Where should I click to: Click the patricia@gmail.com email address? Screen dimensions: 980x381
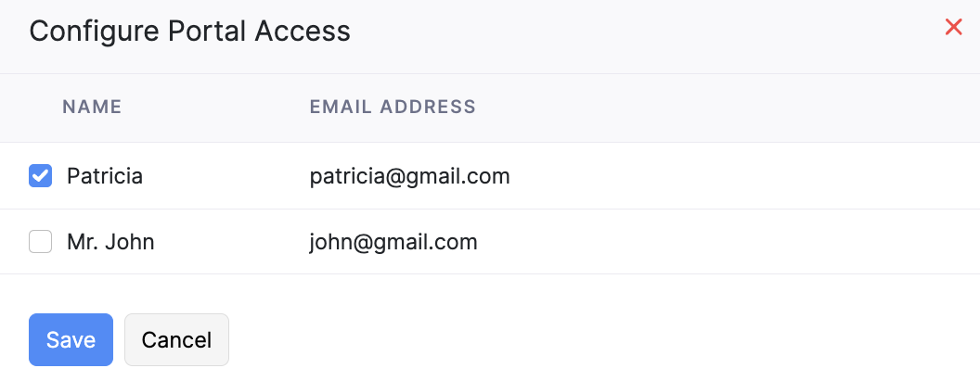point(409,176)
